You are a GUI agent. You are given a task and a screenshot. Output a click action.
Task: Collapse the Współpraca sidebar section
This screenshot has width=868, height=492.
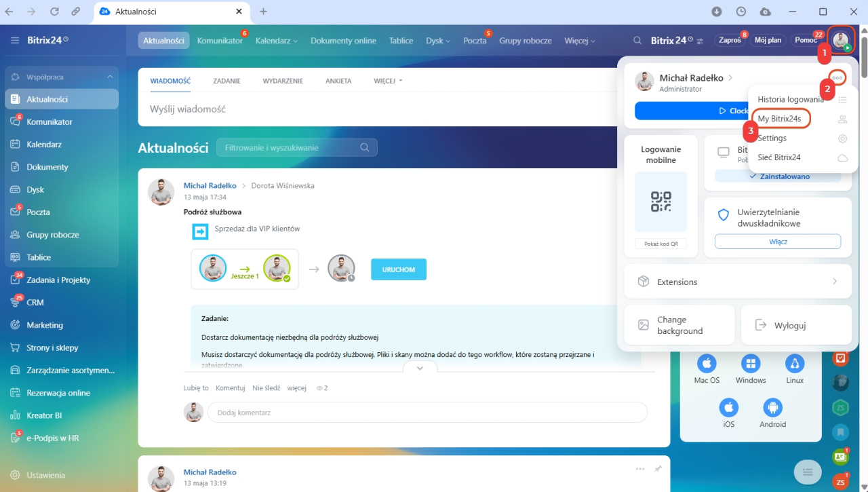[x=110, y=77]
